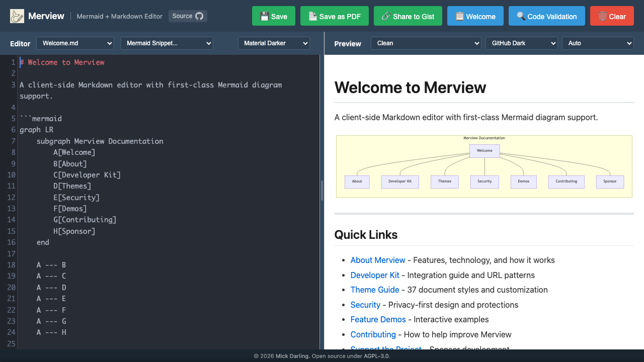Click the 'end' code line
This screenshot has height=362, width=644.
pos(43,242)
